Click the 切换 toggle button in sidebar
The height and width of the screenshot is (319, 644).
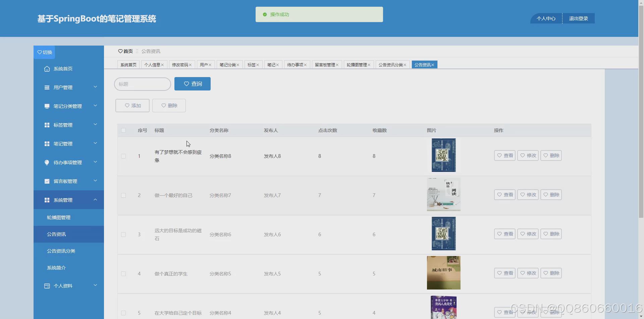pyautogui.click(x=44, y=52)
